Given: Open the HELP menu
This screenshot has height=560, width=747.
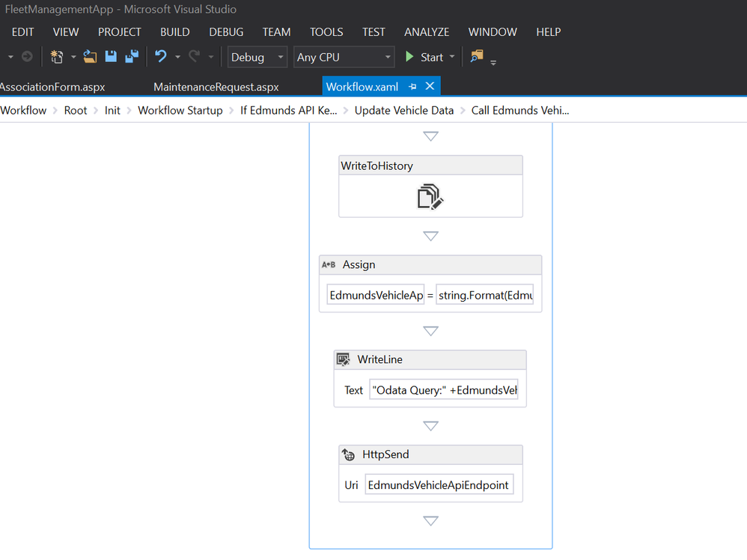Looking at the screenshot, I should [x=549, y=32].
